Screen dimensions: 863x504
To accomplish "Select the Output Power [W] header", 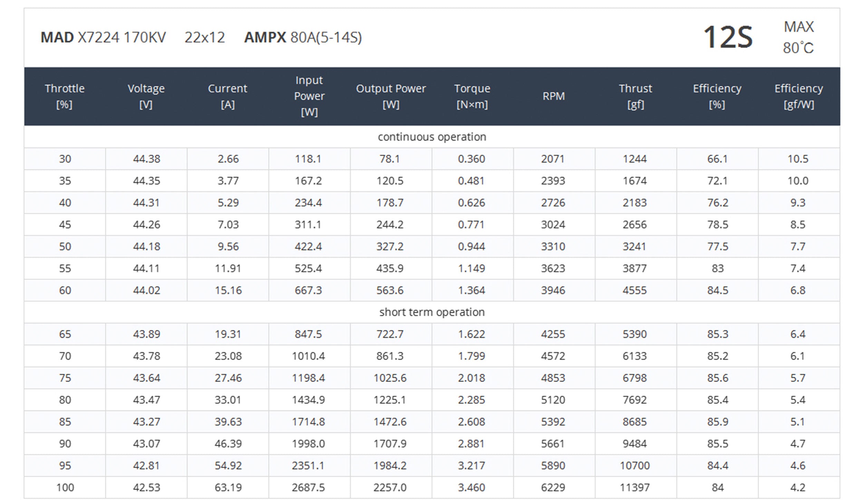I will point(391,96).
